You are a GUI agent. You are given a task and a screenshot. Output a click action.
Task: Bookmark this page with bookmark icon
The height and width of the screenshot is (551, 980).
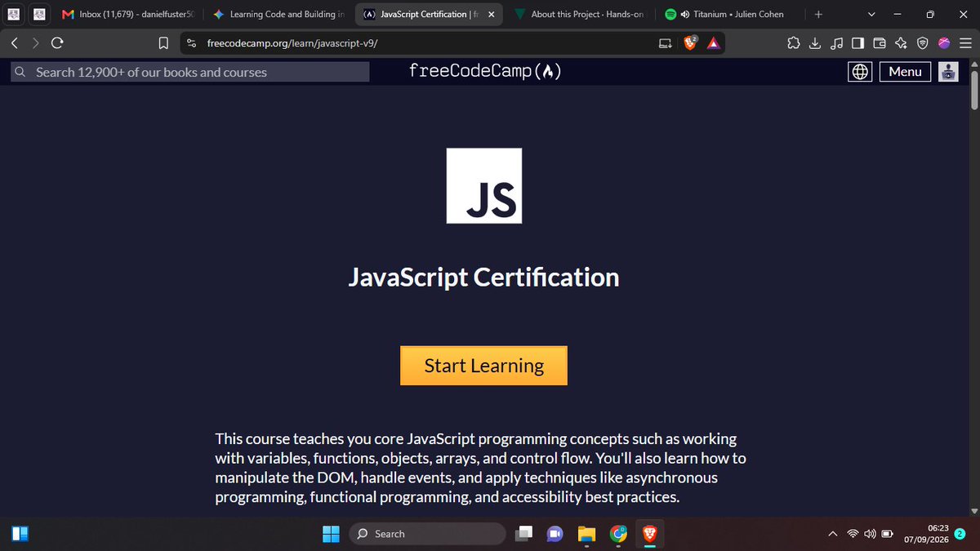pyautogui.click(x=163, y=43)
